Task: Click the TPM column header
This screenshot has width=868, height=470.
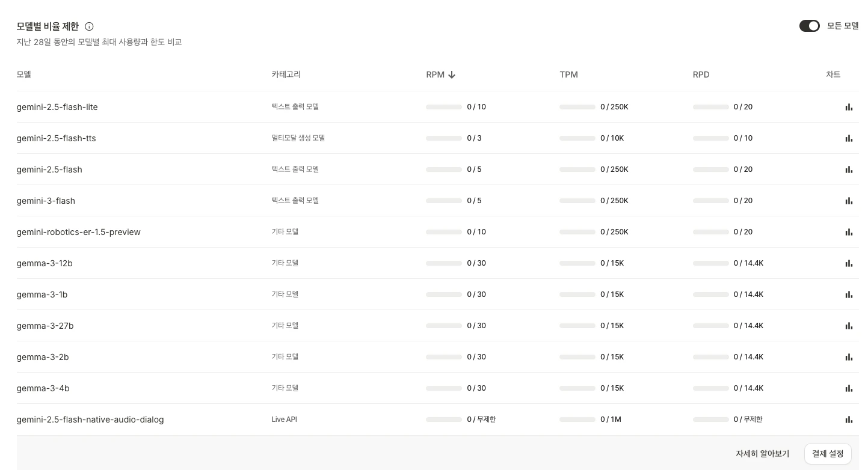Action: click(568, 75)
